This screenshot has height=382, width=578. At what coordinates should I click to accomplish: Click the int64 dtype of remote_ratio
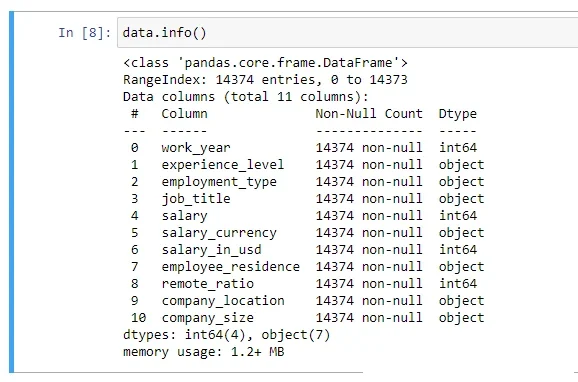(x=457, y=284)
